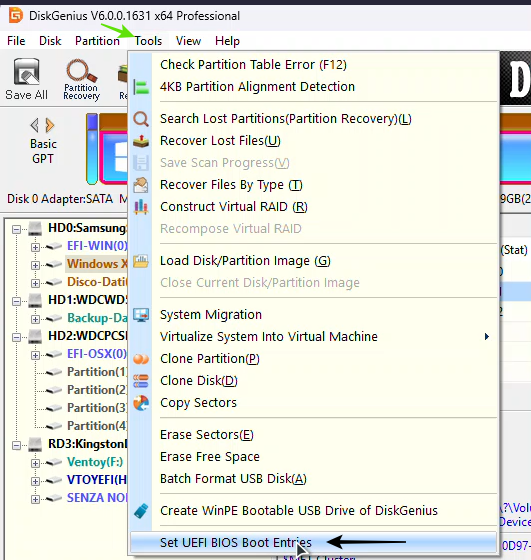
Task: Choose System Migration
Action: 314,315
